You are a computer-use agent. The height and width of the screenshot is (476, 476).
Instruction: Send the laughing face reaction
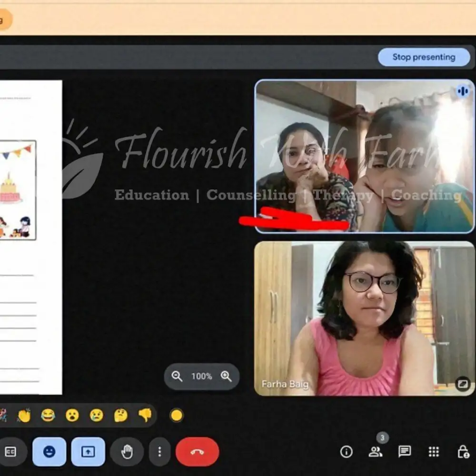point(48,416)
